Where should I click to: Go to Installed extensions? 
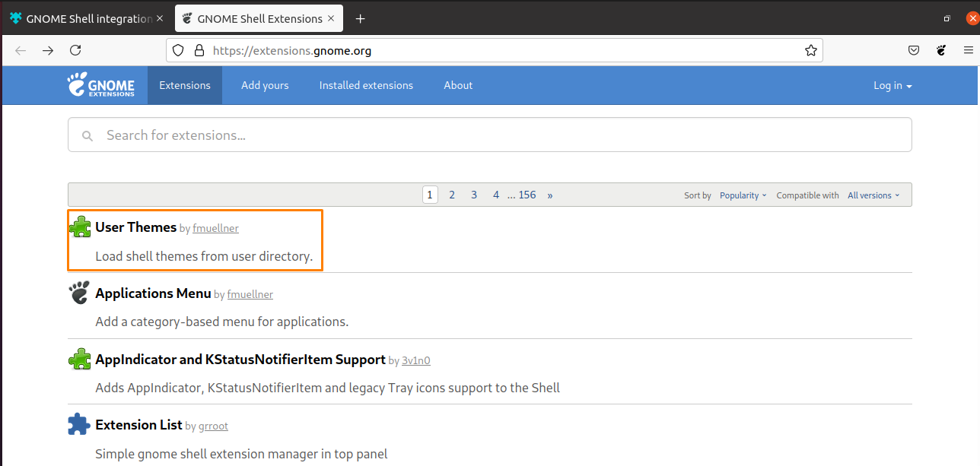366,85
